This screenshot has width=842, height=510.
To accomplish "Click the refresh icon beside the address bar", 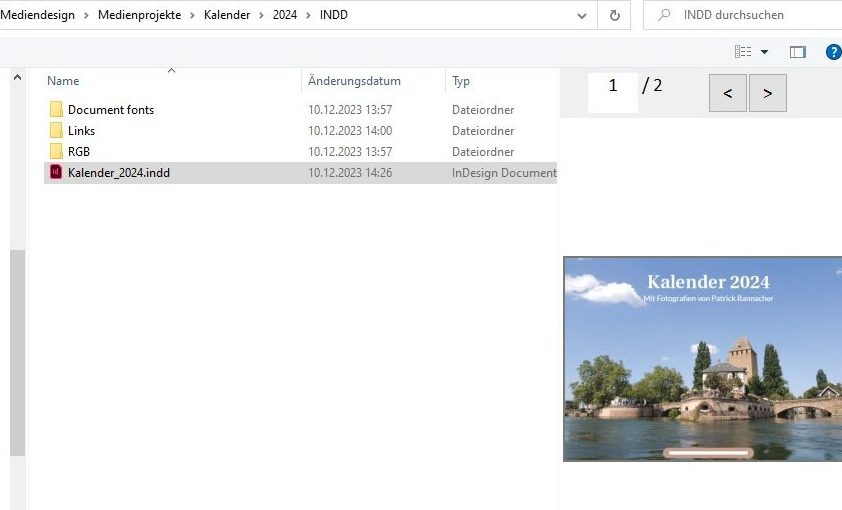I will click(x=614, y=15).
